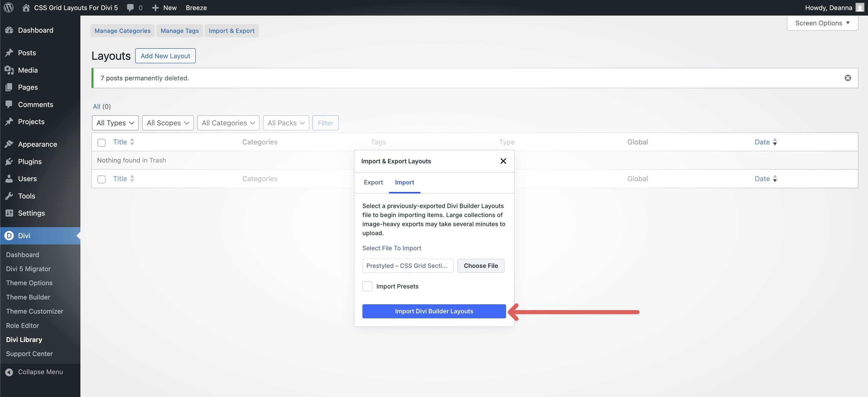Dismiss the deleted posts notice

click(848, 78)
